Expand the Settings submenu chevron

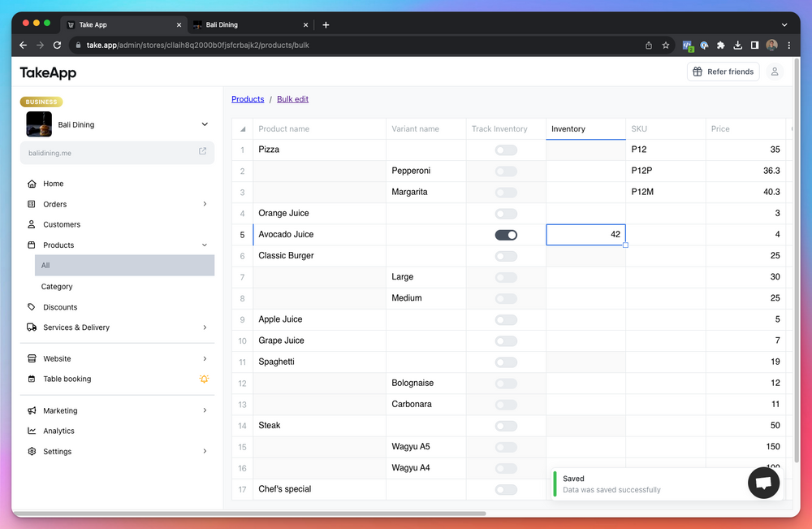[205, 451]
